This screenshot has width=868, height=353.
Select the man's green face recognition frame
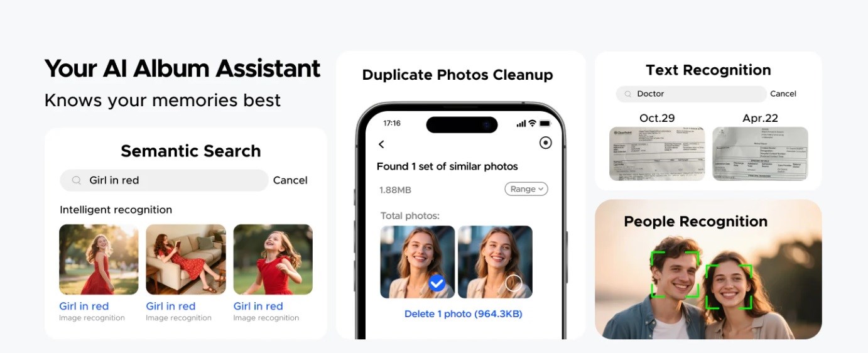click(675, 274)
